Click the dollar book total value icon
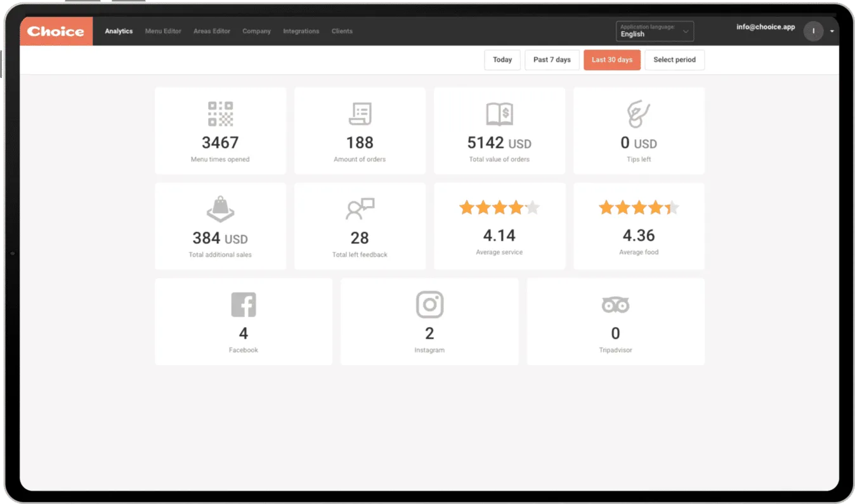 tap(499, 114)
